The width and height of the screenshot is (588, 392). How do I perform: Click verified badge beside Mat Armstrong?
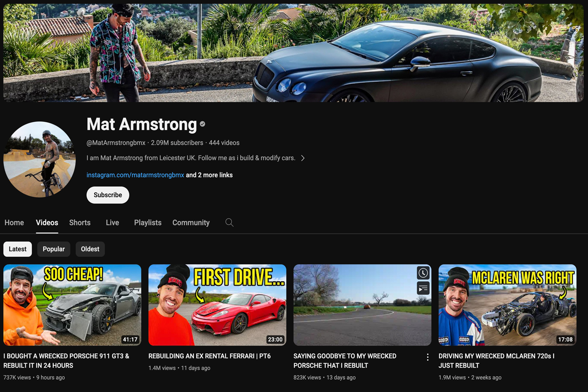tap(203, 124)
